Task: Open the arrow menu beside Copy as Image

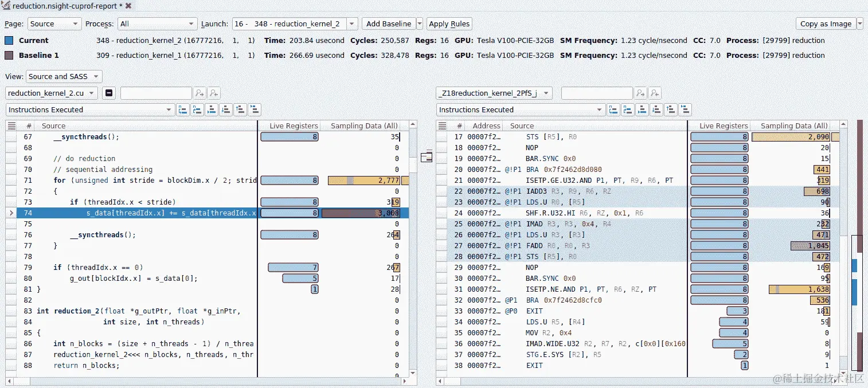Action: (x=859, y=23)
